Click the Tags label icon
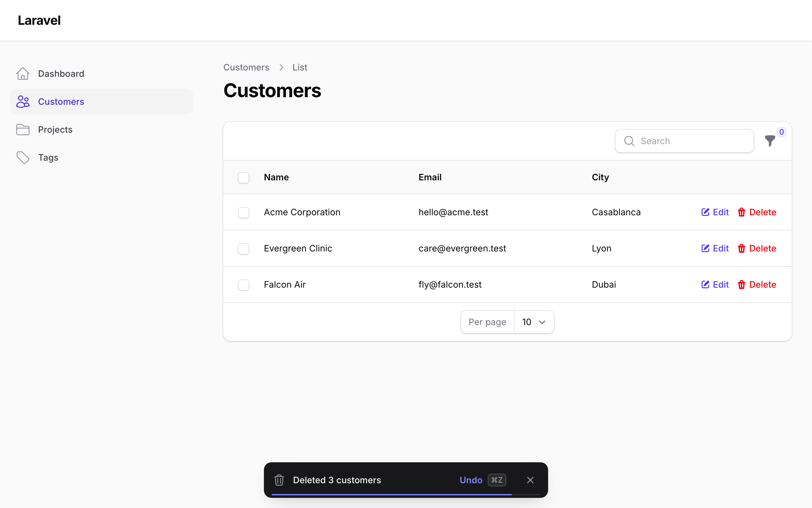812x508 pixels. click(x=23, y=157)
